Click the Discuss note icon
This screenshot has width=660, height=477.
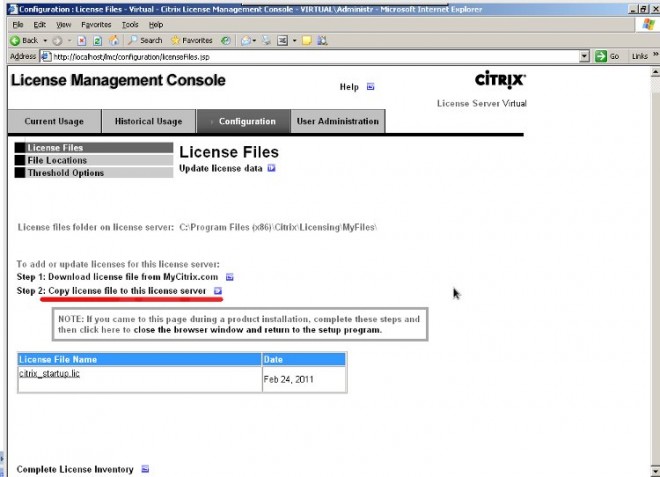pos(307,40)
